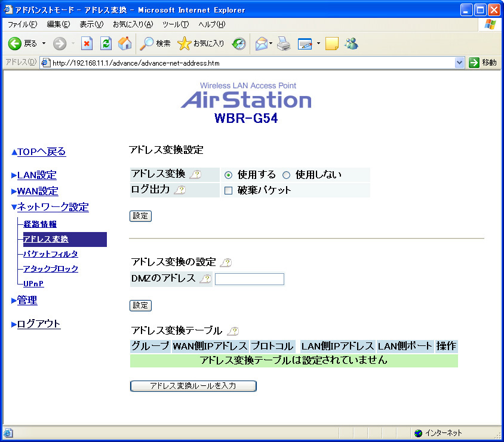
Task: Click the IE Stop loading icon
Action: pos(87,44)
